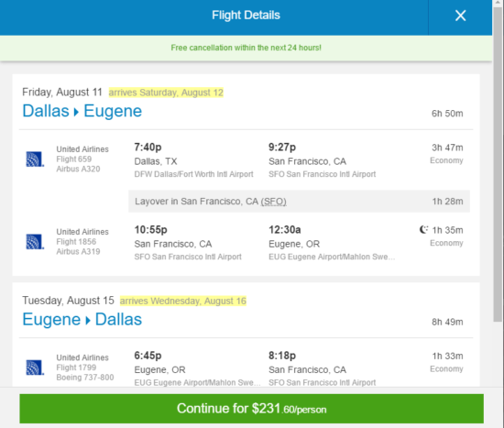Click the Layover in San Francisco row
The height and width of the screenshot is (428, 504).
click(299, 202)
